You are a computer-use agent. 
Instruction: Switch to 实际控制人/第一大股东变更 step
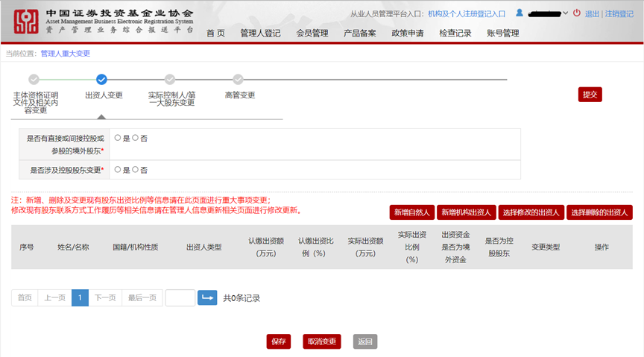171,99
